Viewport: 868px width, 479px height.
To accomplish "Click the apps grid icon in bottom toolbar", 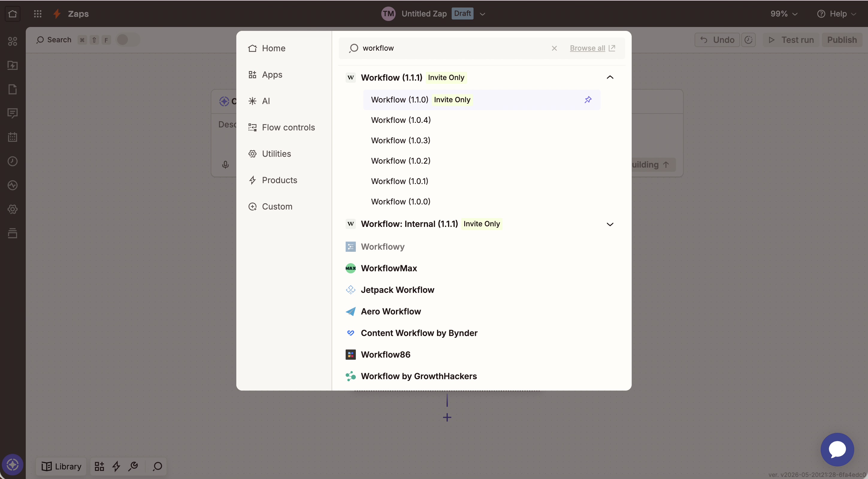I will click(99, 466).
